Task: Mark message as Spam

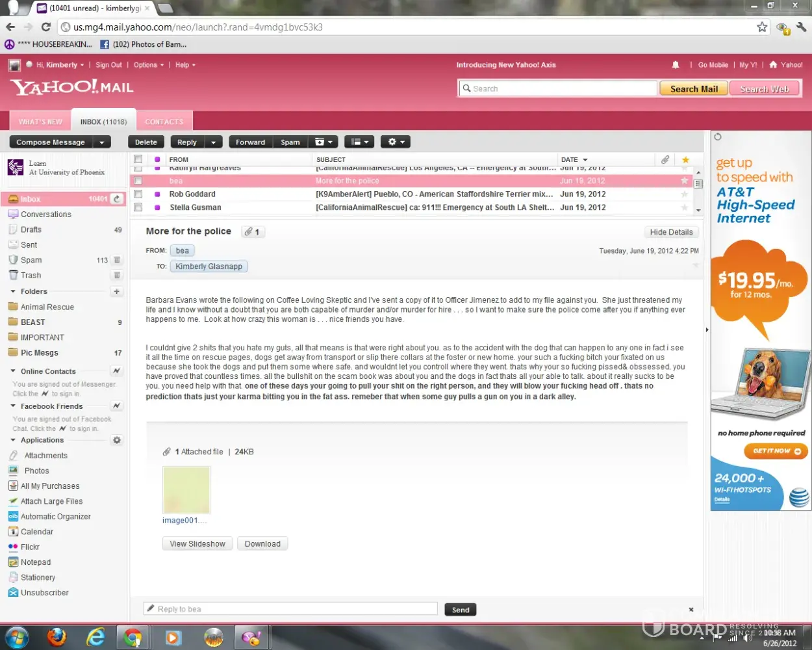Action: (x=290, y=142)
